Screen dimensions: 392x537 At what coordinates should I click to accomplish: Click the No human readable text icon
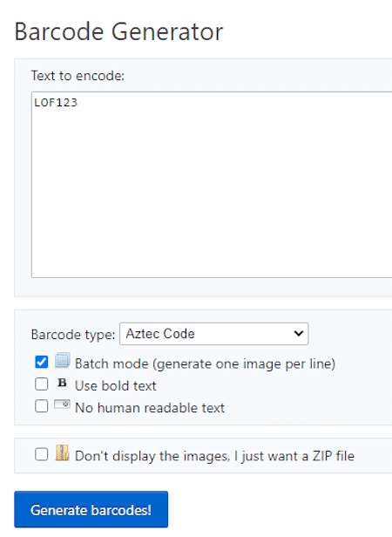point(62,404)
